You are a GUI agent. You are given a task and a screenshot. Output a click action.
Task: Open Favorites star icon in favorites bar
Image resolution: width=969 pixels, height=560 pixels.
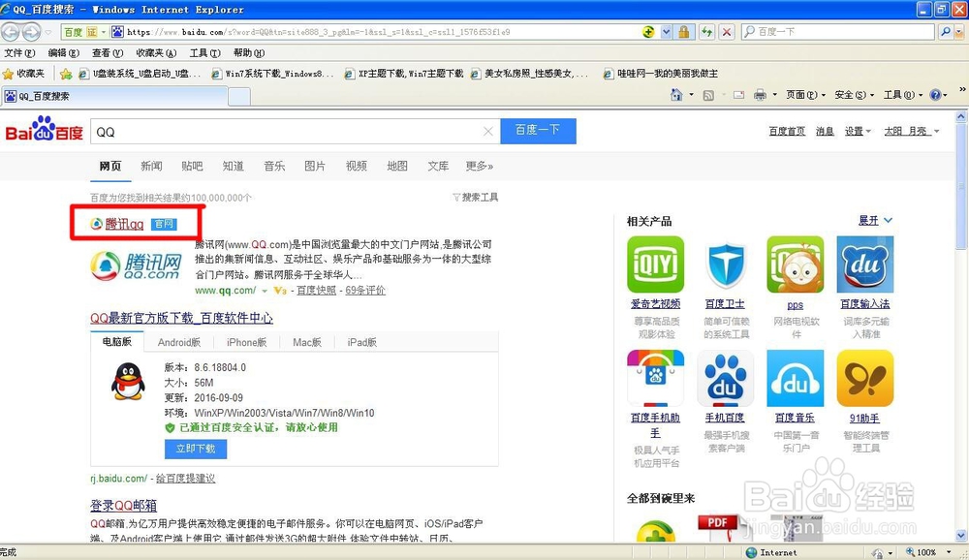(x=8, y=74)
